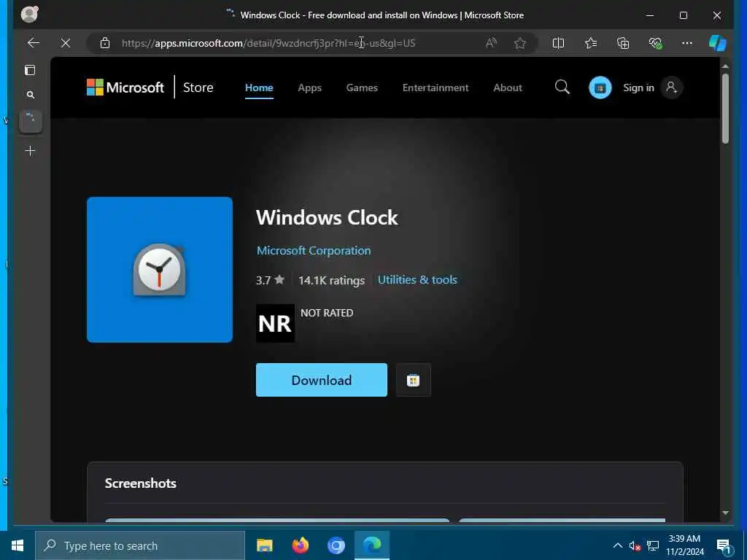This screenshot has width=747, height=560.
Task: Click the scrollbar down arrow
Action: click(725, 513)
